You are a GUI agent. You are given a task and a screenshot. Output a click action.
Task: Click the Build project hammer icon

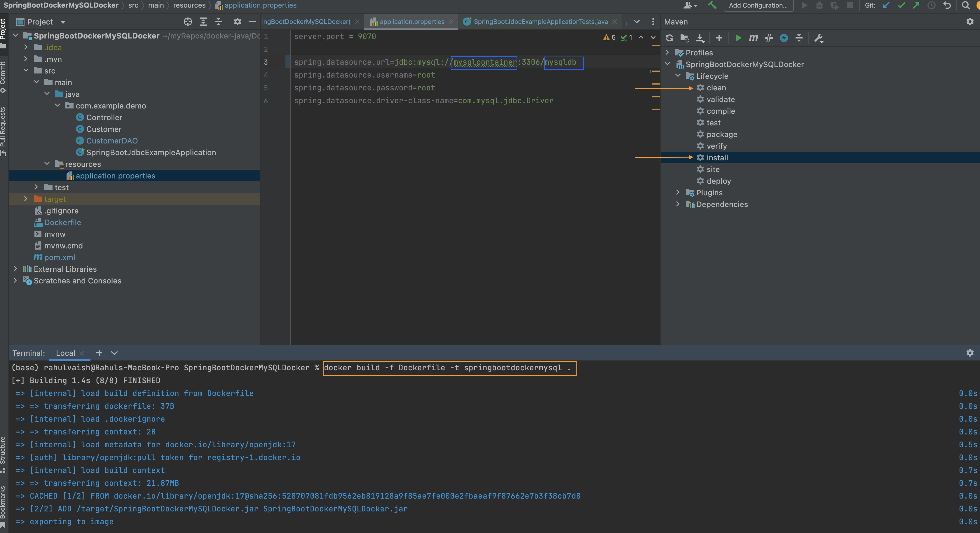[712, 5]
